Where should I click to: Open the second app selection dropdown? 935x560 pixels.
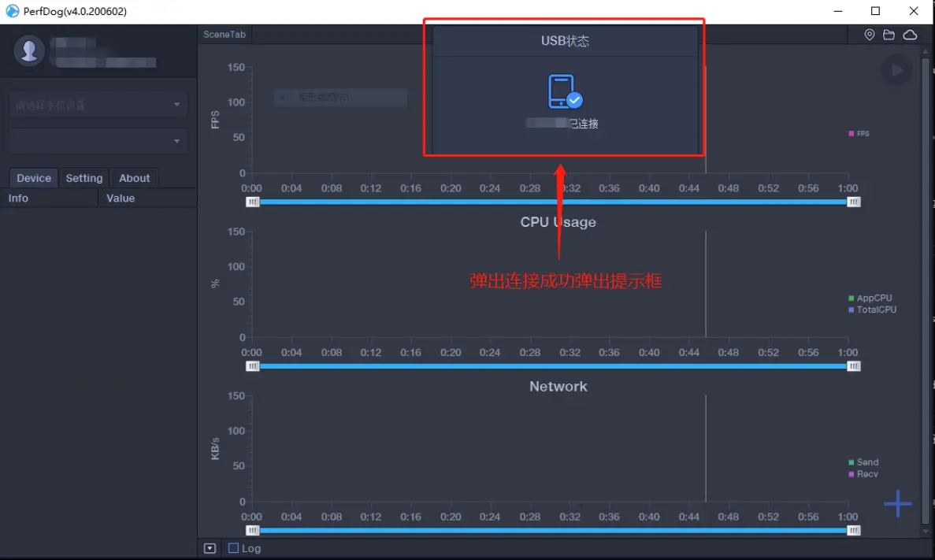click(x=98, y=141)
